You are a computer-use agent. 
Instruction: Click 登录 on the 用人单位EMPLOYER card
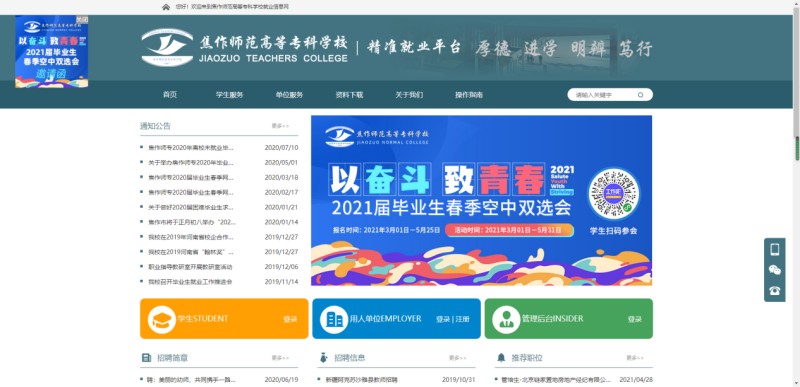pyautogui.click(x=443, y=319)
